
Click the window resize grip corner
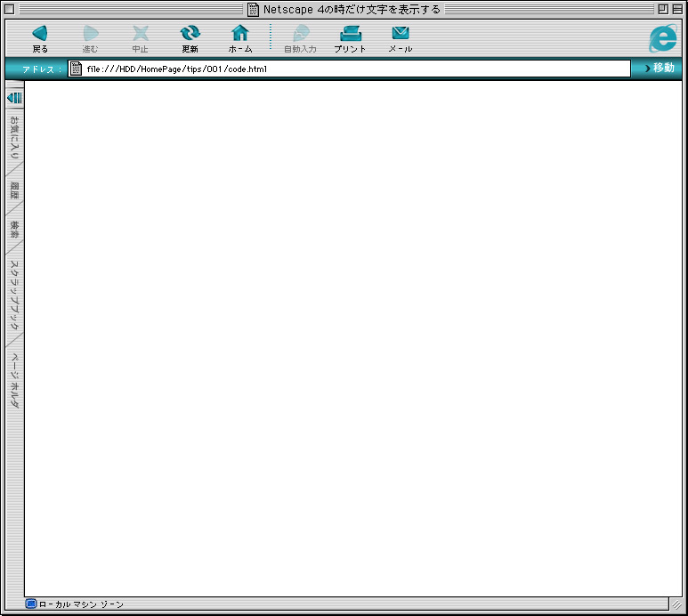click(676, 604)
